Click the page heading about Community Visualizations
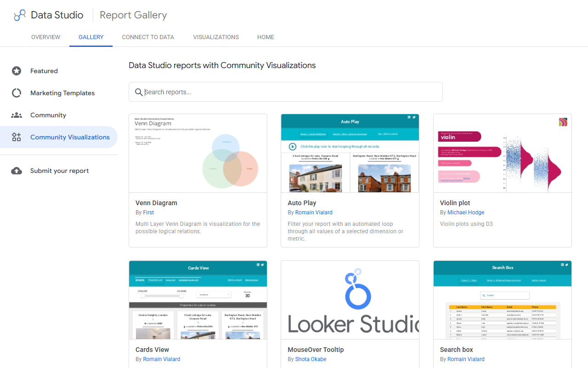Screen dimensions: 588x368 pos(222,65)
